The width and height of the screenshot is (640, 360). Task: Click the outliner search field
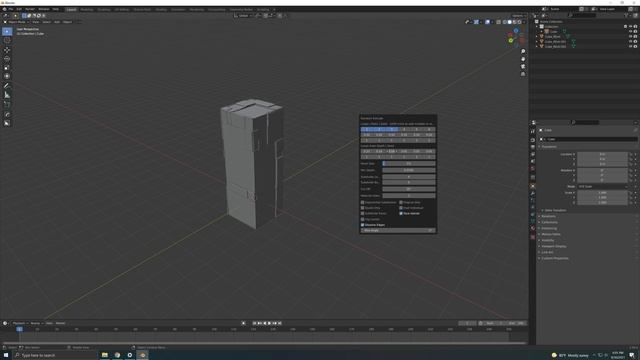tap(582, 15)
